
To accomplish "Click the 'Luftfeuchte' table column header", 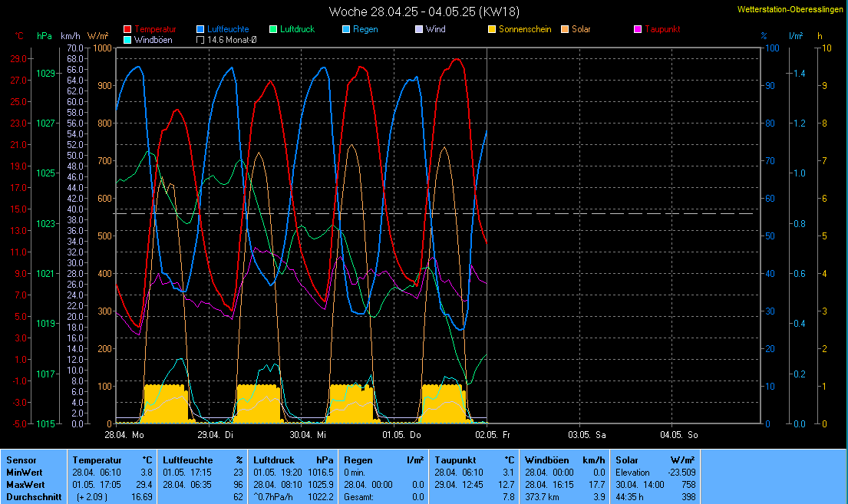I will click(x=188, y=460).
